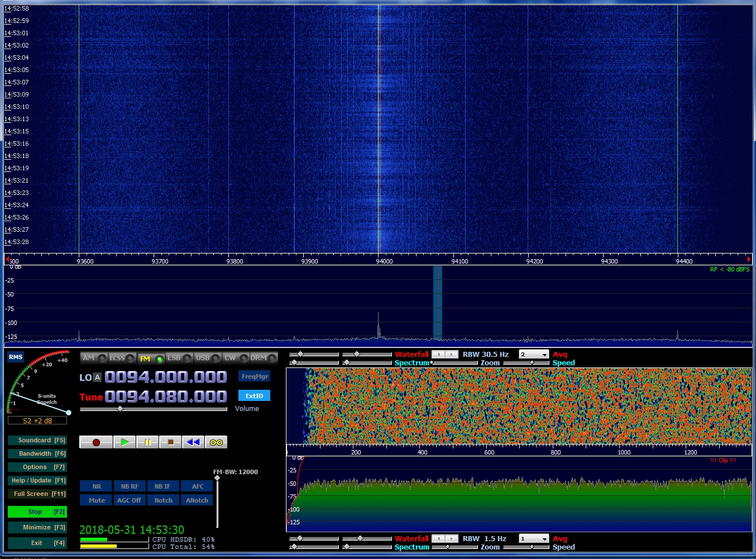Click the right scroll arrow on RF frequency scale
This screenshot has height=559, width=756.
tap(749, 259)
